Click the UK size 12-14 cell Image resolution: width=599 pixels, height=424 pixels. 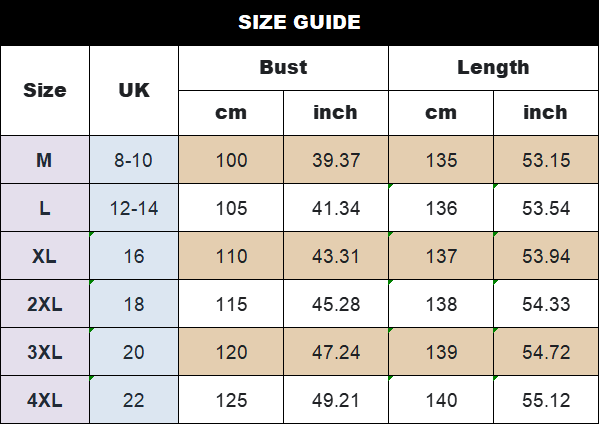coord(134,208)
